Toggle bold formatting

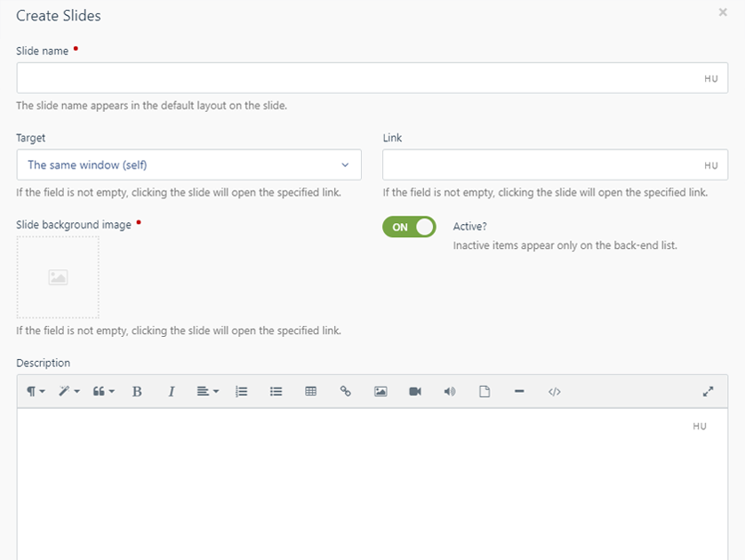tap(137, 391)
